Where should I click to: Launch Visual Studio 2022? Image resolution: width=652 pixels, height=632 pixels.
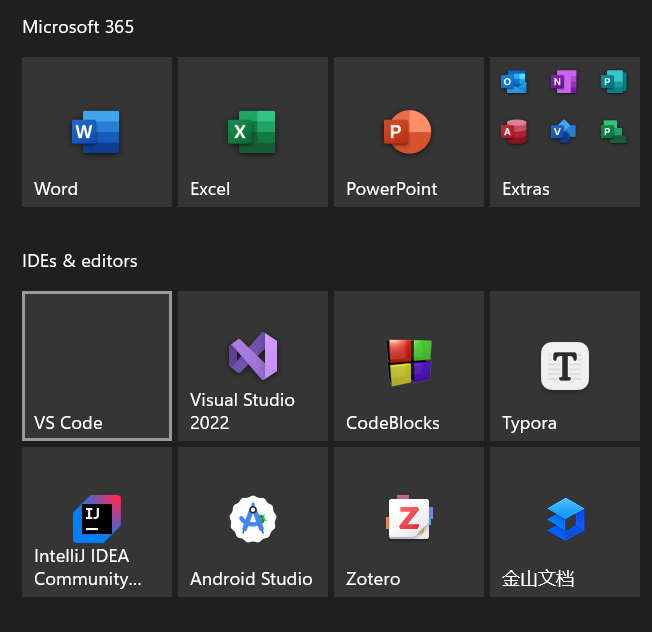(253, 366)
